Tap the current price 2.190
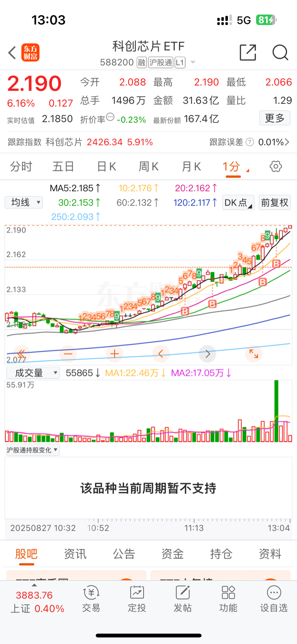This screenshot has height=644, width=297. point(34,83)
